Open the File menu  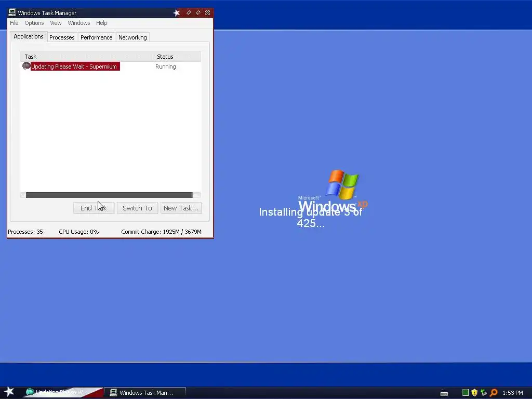(14, 23)
